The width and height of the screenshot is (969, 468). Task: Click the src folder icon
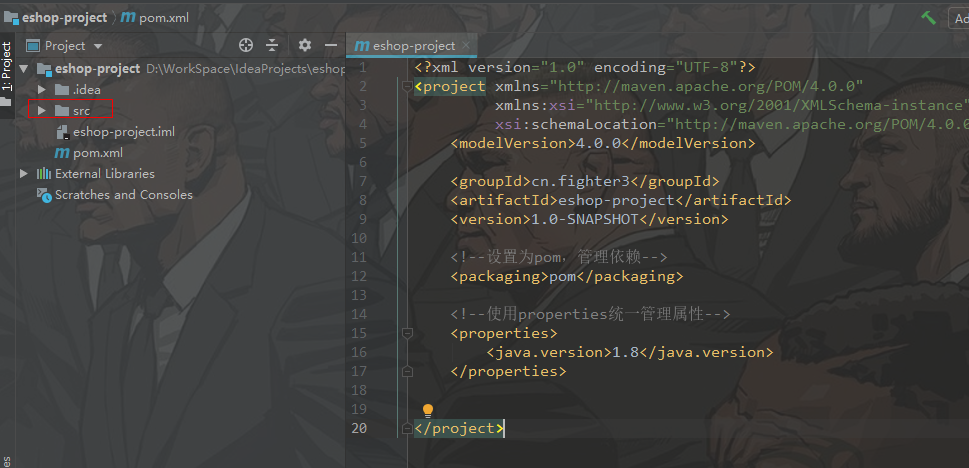(x=62, y=111)
